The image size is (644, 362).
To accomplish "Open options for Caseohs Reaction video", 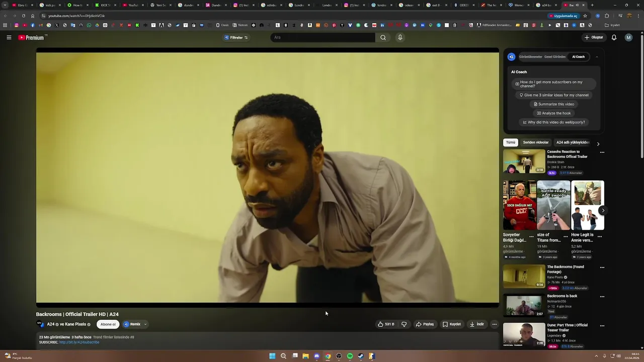I will coord(602,152).
